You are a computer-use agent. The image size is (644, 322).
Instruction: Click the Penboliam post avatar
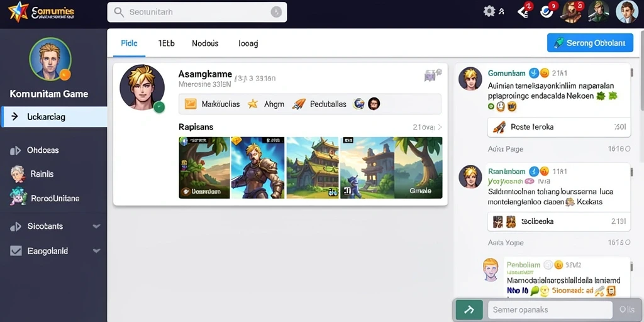tap(491, 269)
